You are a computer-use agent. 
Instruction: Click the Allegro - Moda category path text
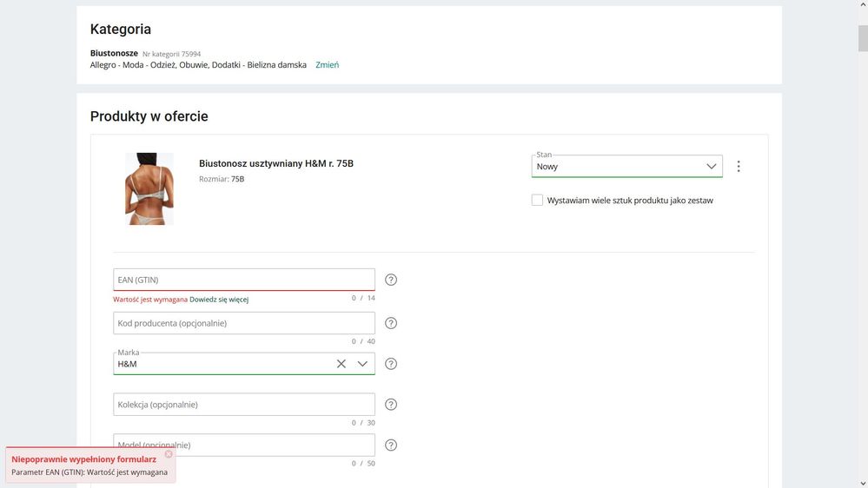point(198,65)
